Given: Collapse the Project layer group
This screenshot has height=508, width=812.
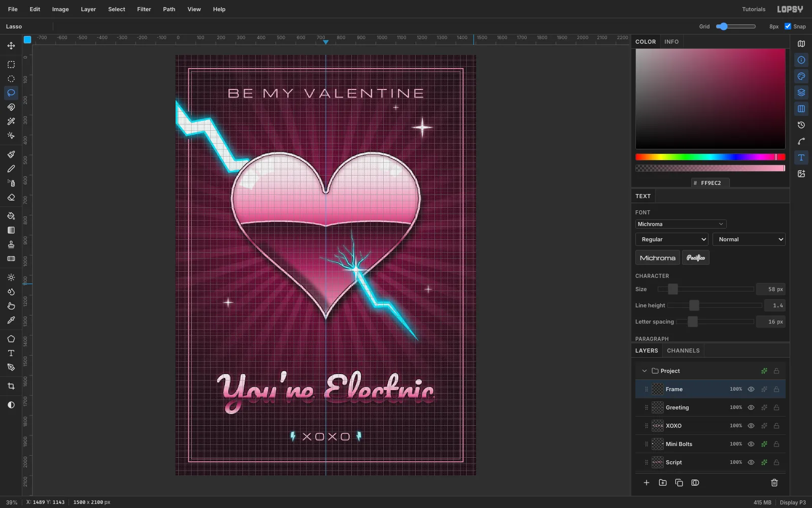Looking at the screenshot, I should (645, 371).
